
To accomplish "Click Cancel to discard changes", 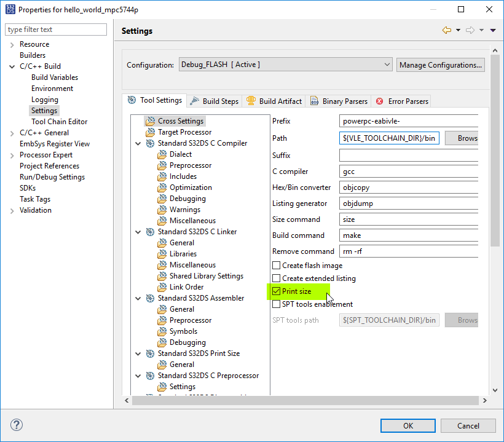I will (468, 425).
